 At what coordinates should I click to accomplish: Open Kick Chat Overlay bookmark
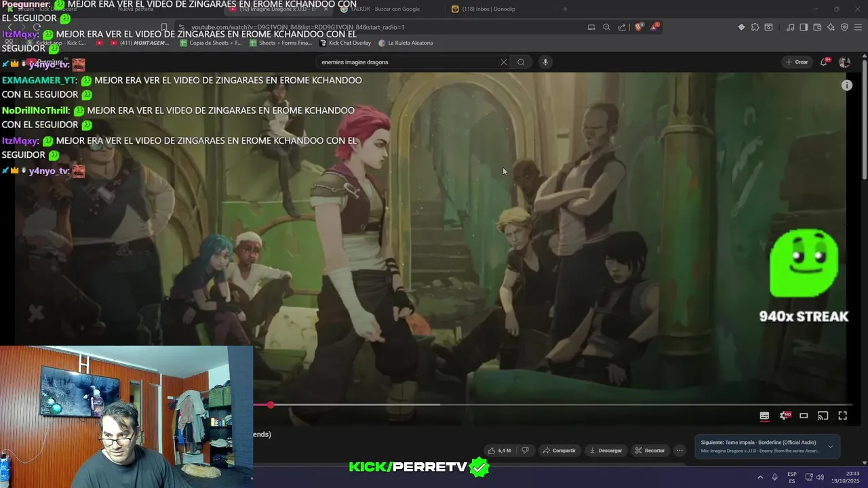pyautogui.click(x=345, y=43)
